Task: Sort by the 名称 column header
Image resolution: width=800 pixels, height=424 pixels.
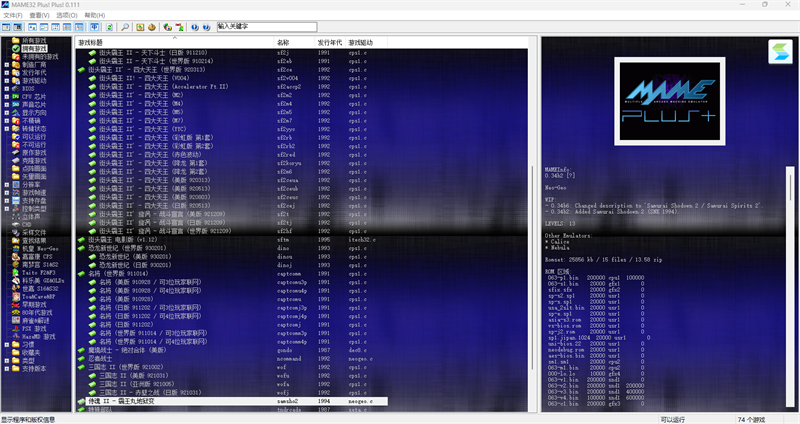Action: 294,42
